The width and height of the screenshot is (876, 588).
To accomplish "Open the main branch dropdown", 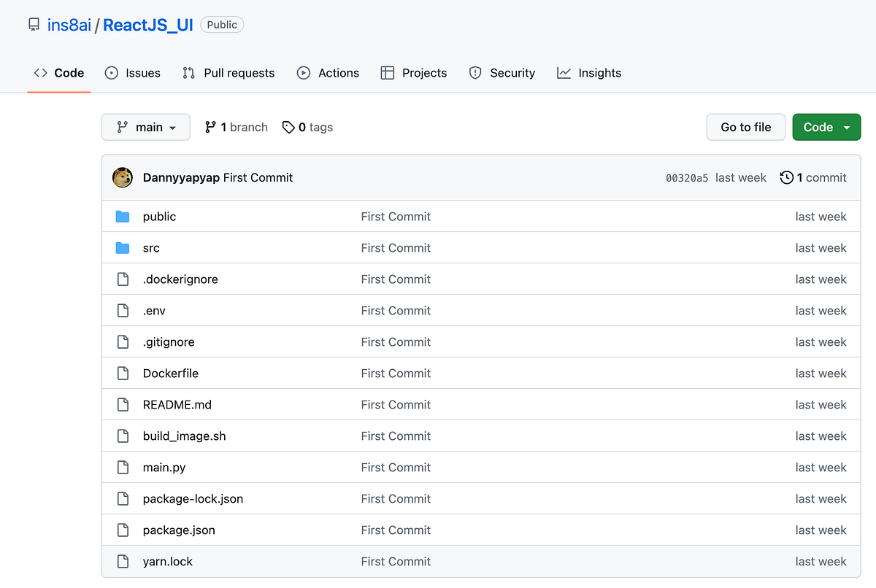I will click(145, 126).
